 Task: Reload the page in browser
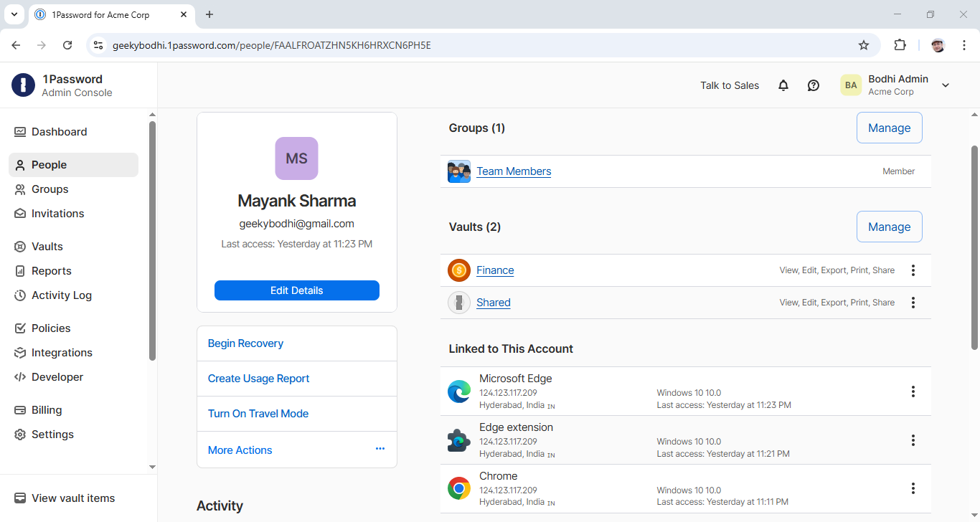[67, 45]
